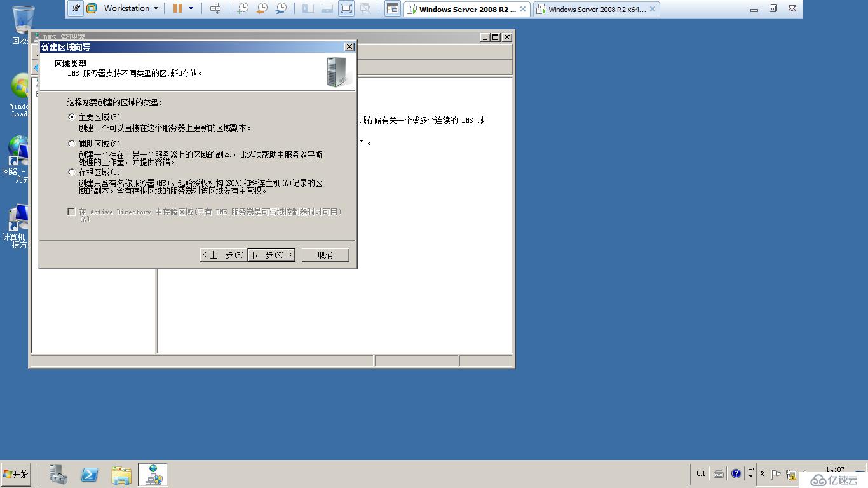868x488 pixels.
Task: Launch PowerShell from taskbar
Action: coord(90,474)
